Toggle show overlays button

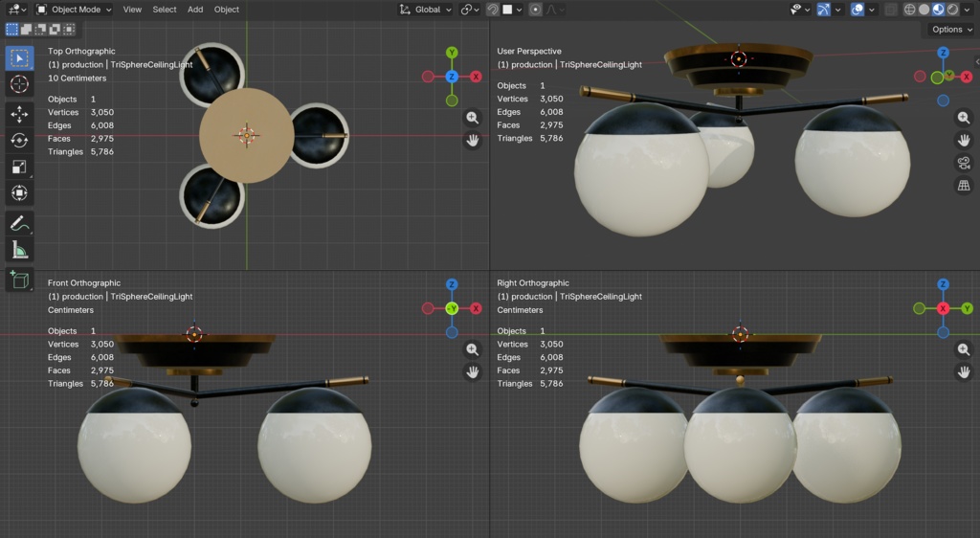click(x=857, y=10)
